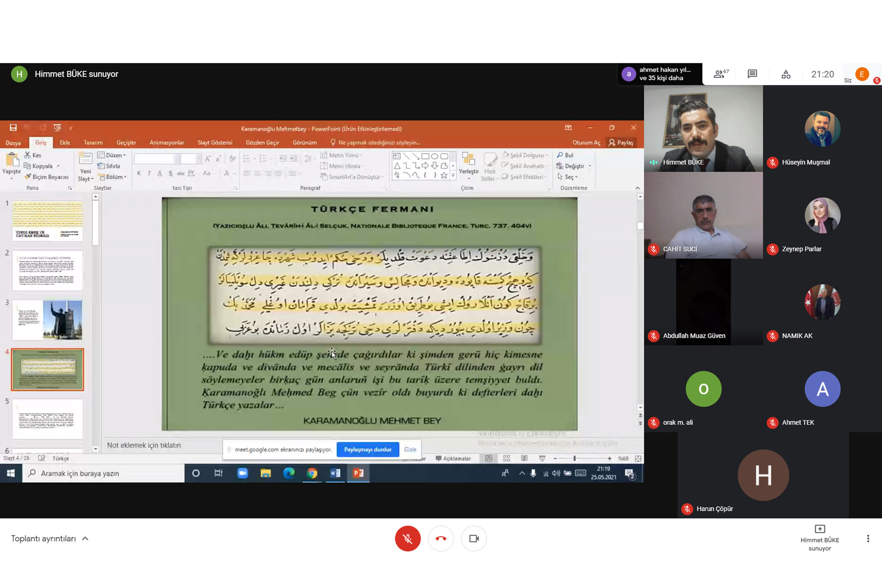Viewport: 882px width, 588px height.
Task: Collapse Toplantı ayrıntıları chevron
Action: pyautogui.click(x=85, y=538)
